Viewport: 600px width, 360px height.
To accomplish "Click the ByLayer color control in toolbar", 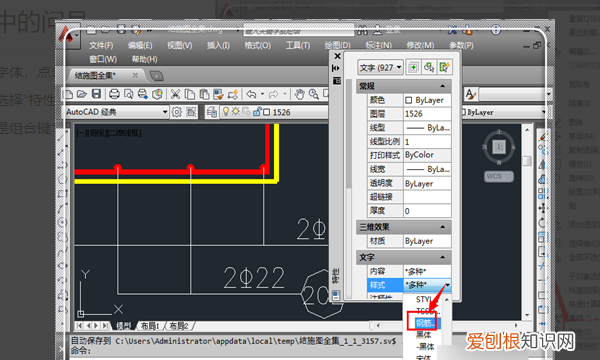I will [503, 112].
